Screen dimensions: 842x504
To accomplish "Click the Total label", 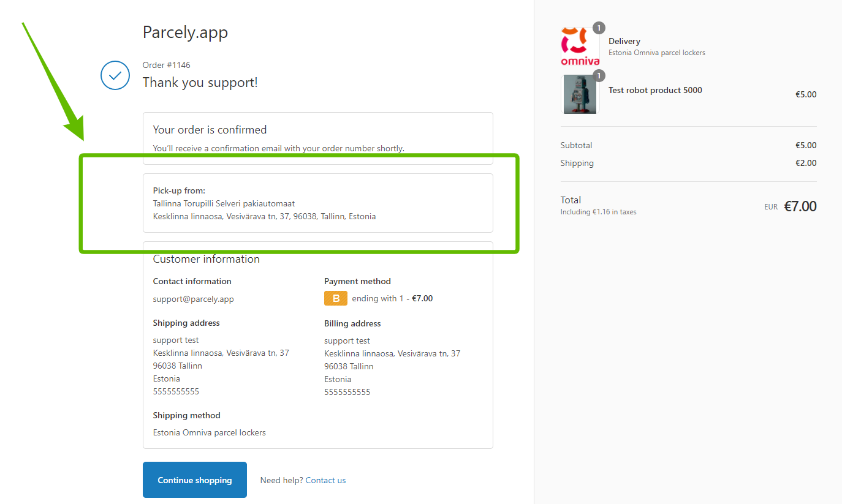I will click(571, 200).
